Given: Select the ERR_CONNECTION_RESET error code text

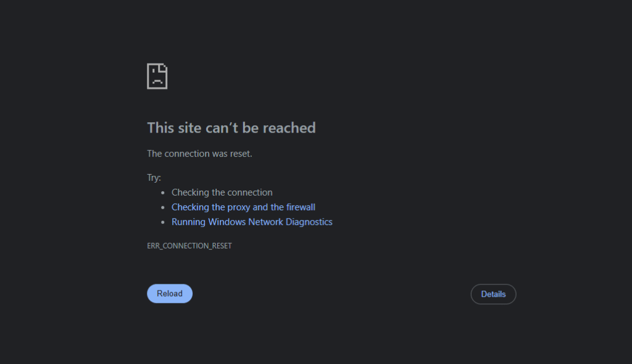Looking at the screenshot, I should click(x=189, y=246).
